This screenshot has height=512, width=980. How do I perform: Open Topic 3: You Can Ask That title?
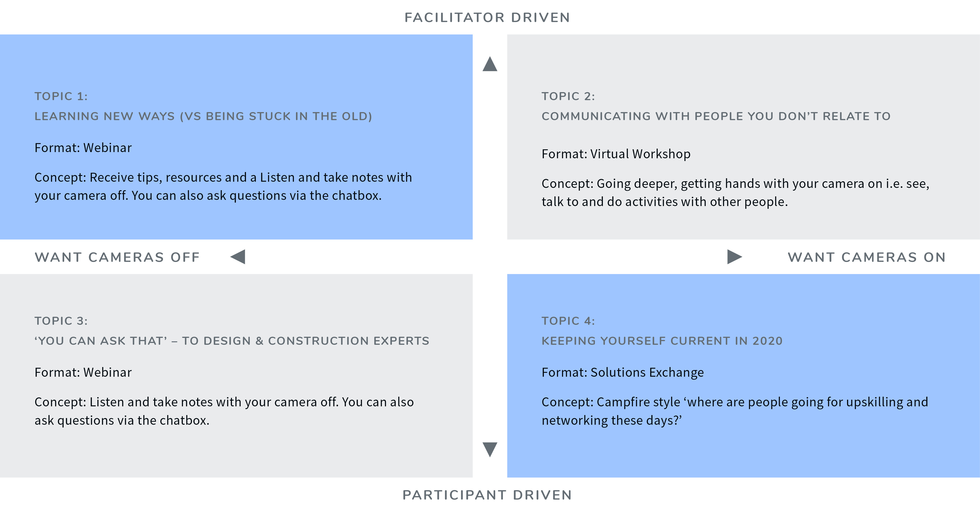click(232, 331)
